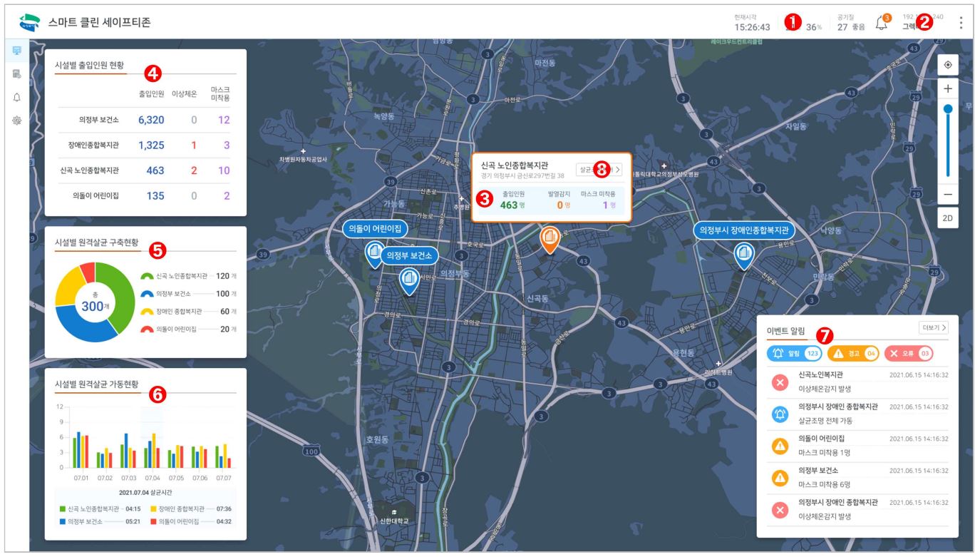Filter events by 알림 123 tab
Viewport: 980px width, 557px height.
click(x=795, y=353)
